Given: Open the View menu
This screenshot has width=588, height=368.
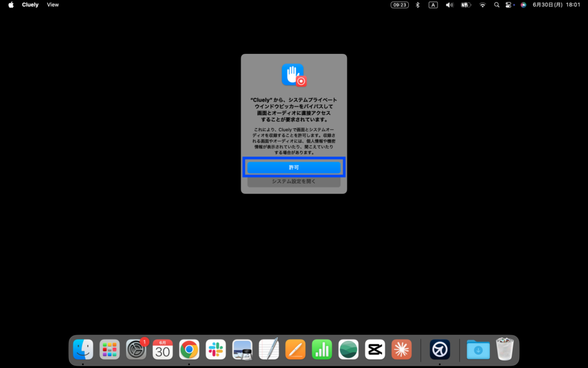Looking at the screenshot, I should (53, 5).
